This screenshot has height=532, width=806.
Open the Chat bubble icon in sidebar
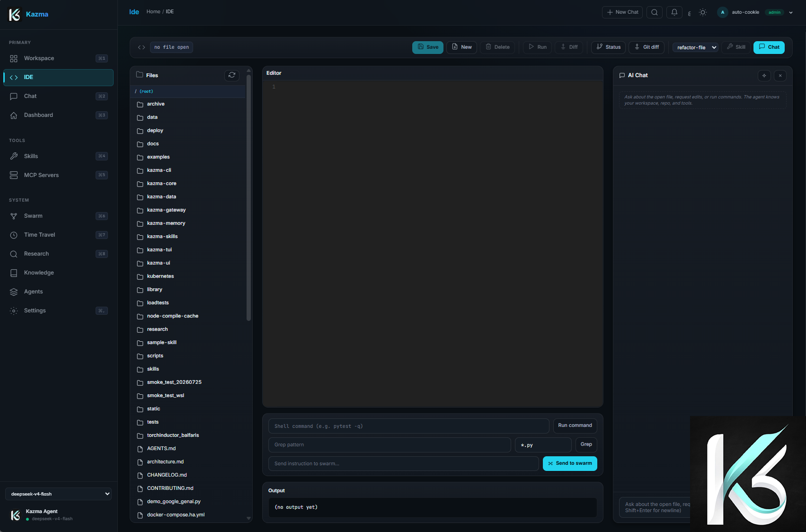tap(14, 96)
